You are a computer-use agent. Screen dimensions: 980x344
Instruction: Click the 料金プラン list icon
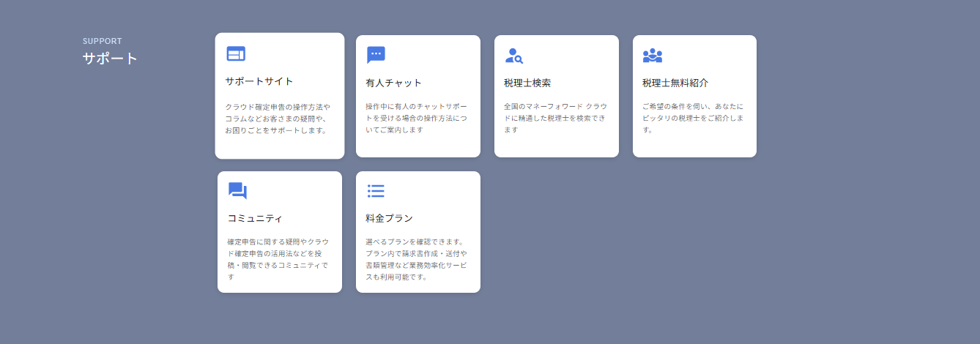click(376, 191)
